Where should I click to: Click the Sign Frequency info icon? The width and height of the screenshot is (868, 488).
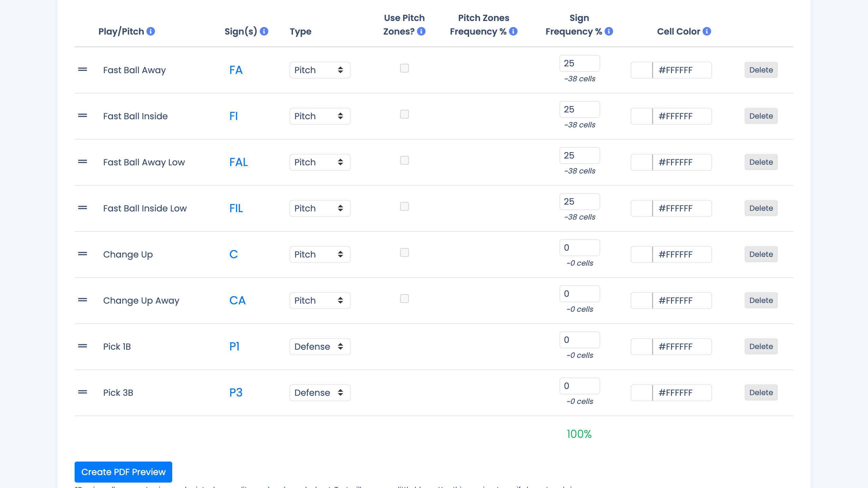[x=609, y=32]
